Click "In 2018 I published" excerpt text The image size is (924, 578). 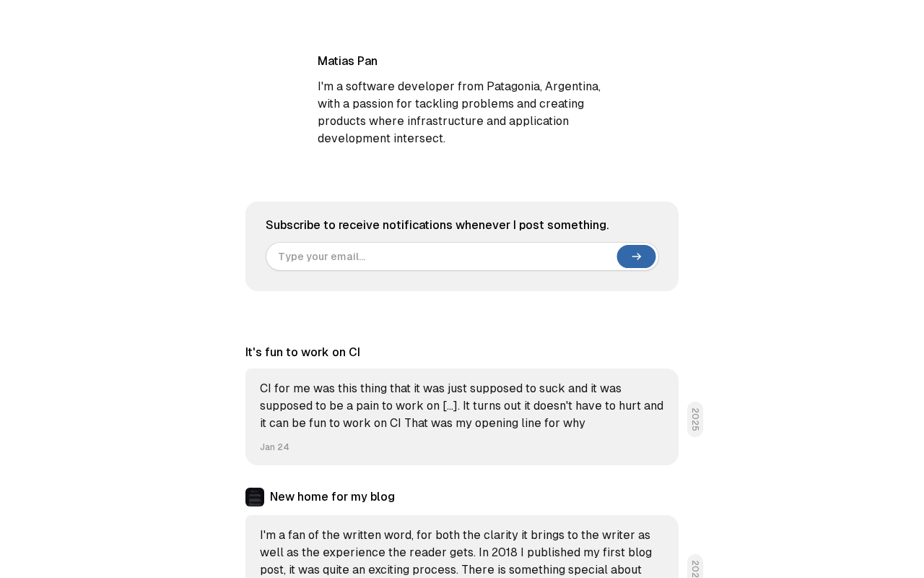tap(550, 553)
